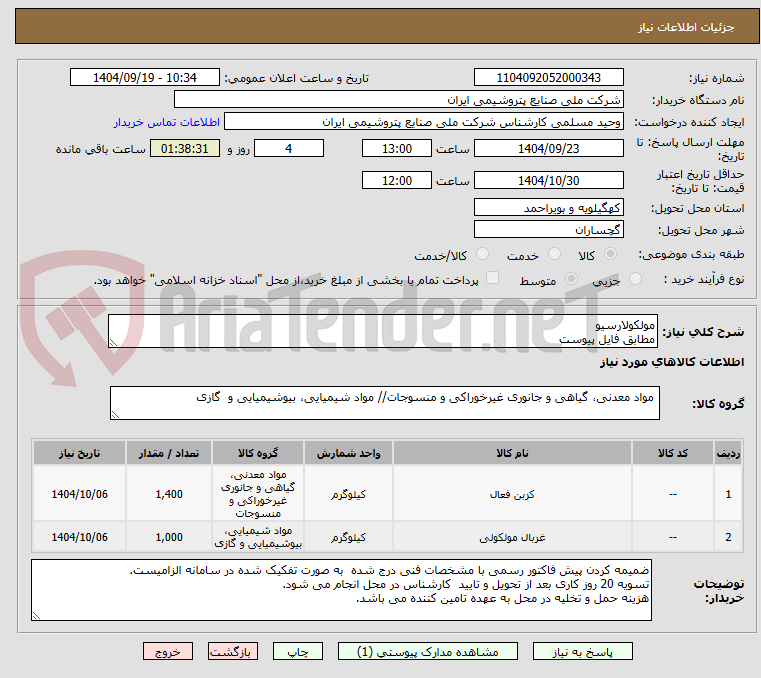
Task: Click the request creator field 'وحید مسلمی'
Action: pos(424,122)
